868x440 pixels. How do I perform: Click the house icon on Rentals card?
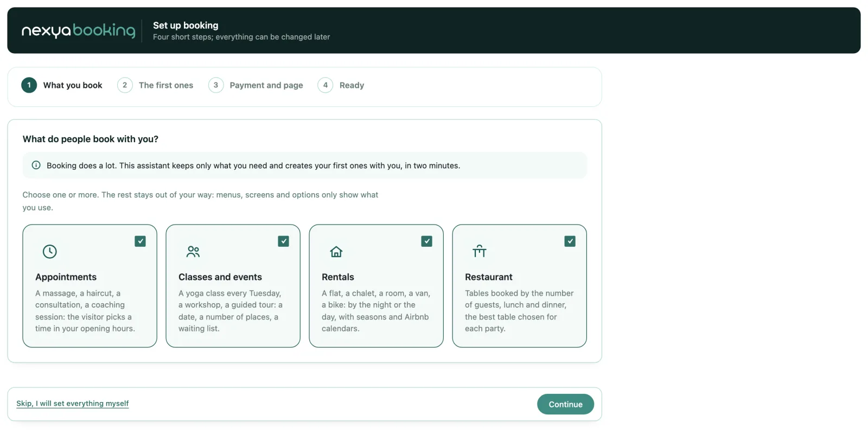[336, 252]
